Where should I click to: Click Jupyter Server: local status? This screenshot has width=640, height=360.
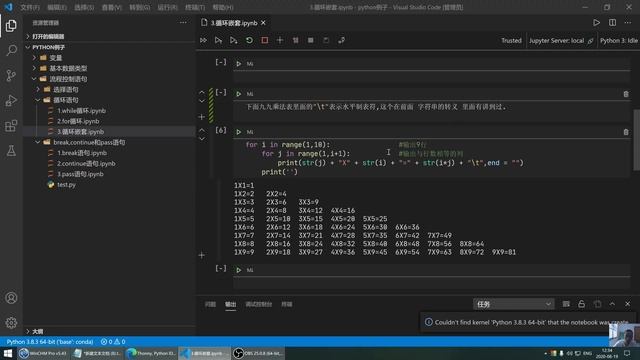pos(561,40)
